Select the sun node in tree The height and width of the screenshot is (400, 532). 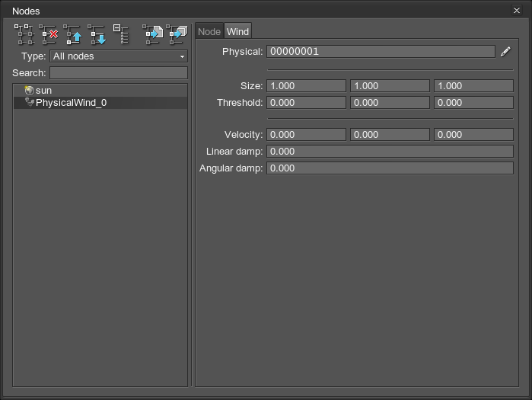coord(43,90)
